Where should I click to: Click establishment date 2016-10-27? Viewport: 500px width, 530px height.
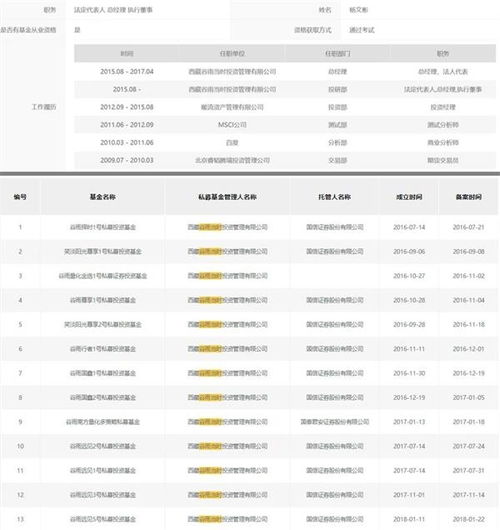click(x=409, y=276)
